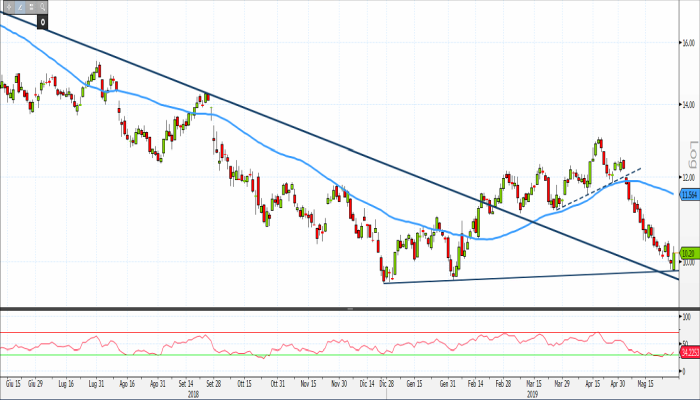Select the 16.00 price axis label
This screenshot has width=700, height=400.
[688, 43]
